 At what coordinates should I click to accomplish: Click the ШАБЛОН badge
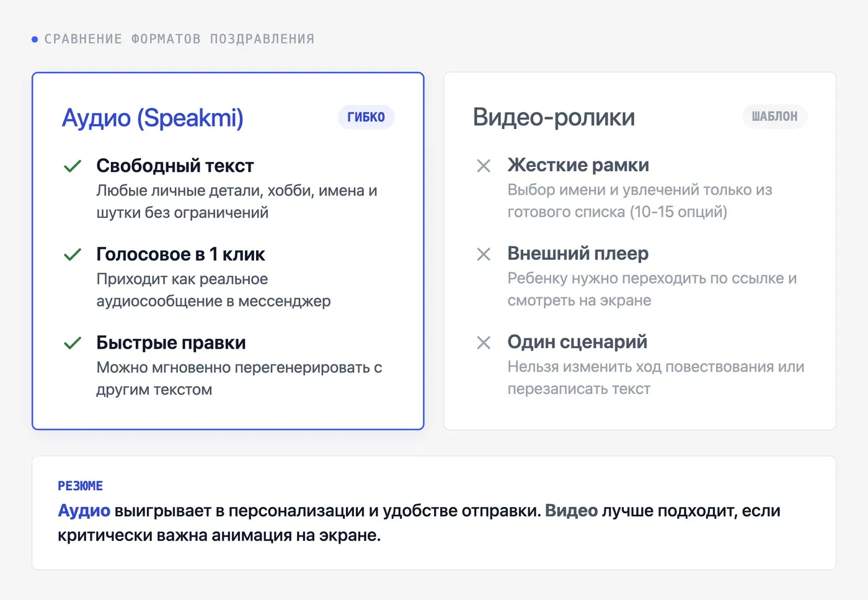775,117
